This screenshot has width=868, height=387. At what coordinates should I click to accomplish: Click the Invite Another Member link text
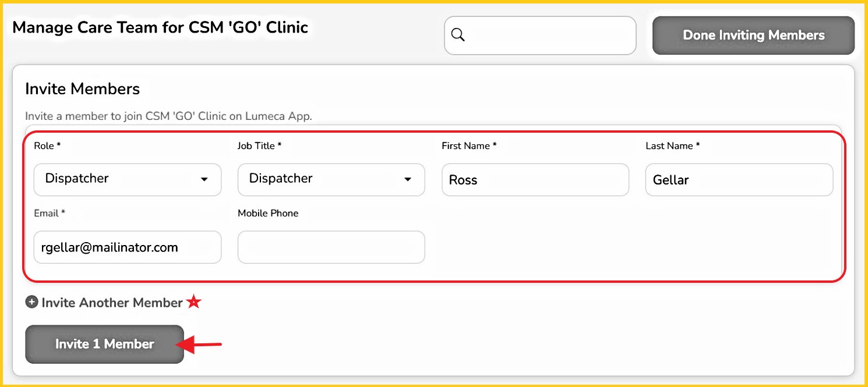112,303
